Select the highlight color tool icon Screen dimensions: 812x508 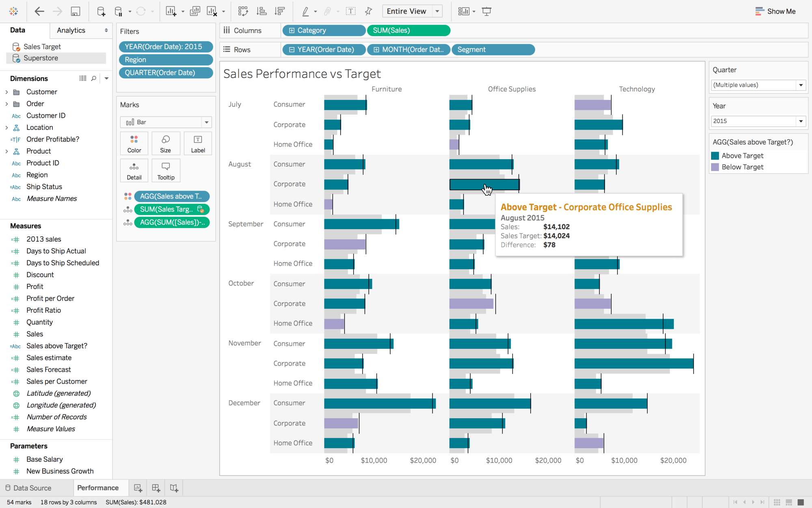pos(304,11)
